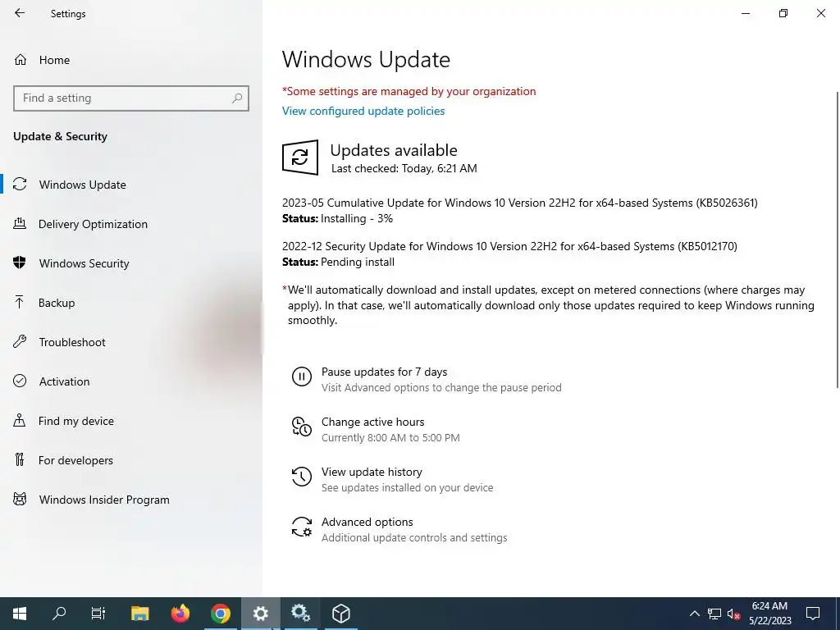The height and width of the screenshot is (630, 840).
Task: Open the Action Center notifications icon
Action: [813, 614]
